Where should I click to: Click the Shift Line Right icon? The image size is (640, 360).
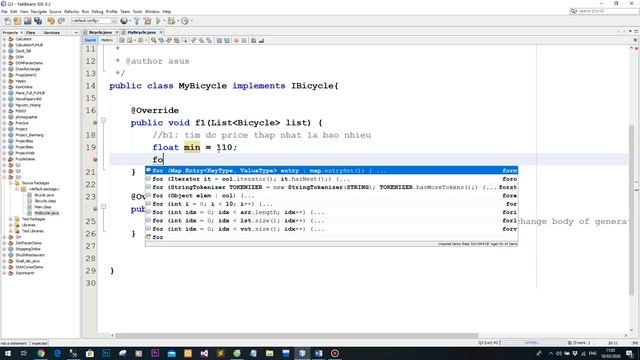point(227,40)
